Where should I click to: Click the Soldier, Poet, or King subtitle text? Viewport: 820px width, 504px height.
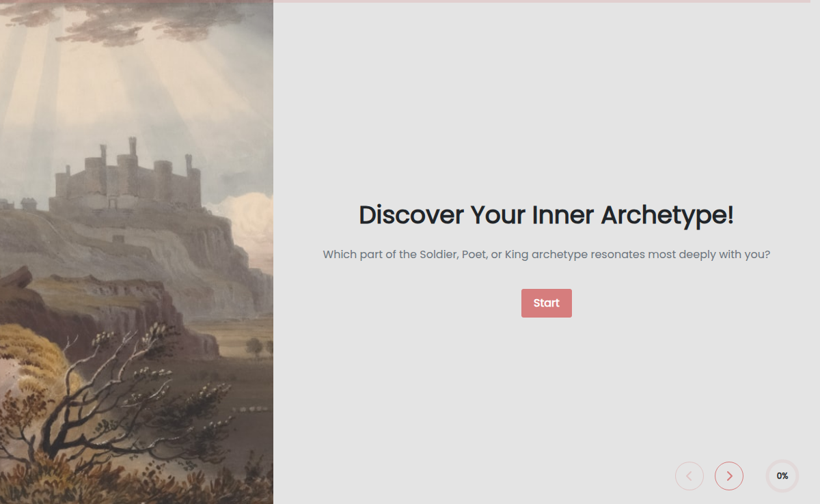point(547,255)
